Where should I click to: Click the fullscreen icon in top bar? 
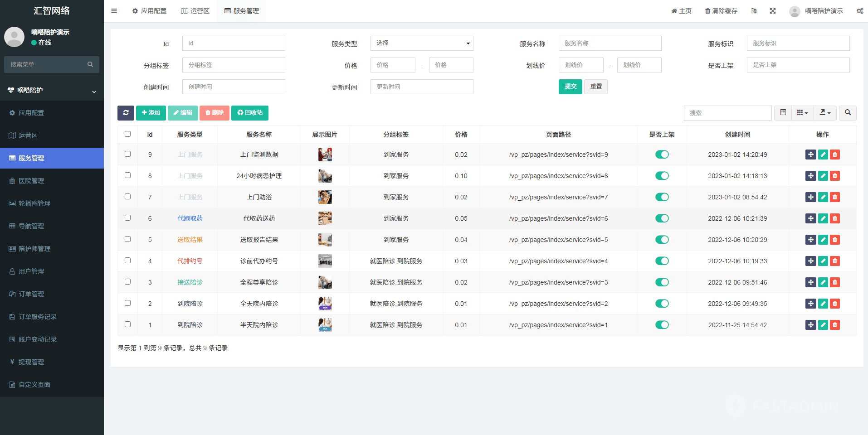click(773, 11)
